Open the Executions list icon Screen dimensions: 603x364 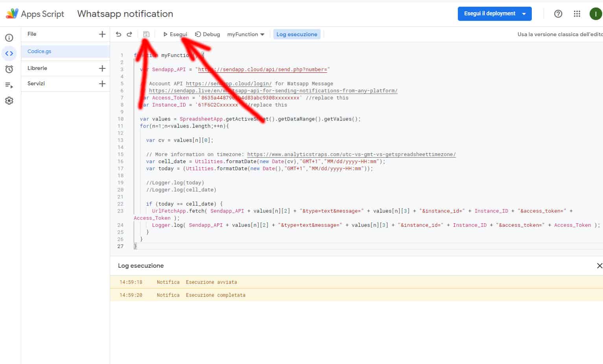[9, 85]
